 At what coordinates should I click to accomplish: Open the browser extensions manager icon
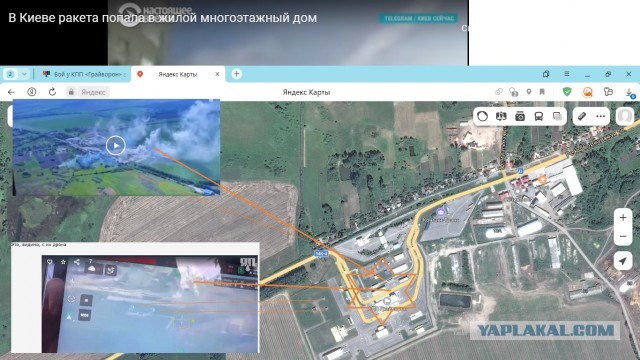point(608,92)
